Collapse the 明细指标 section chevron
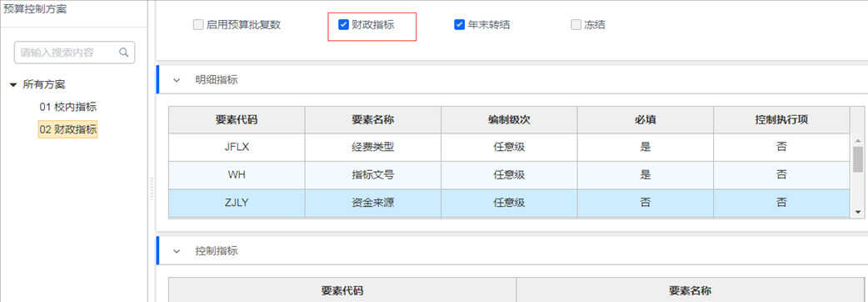 click(x=177, y=80)
